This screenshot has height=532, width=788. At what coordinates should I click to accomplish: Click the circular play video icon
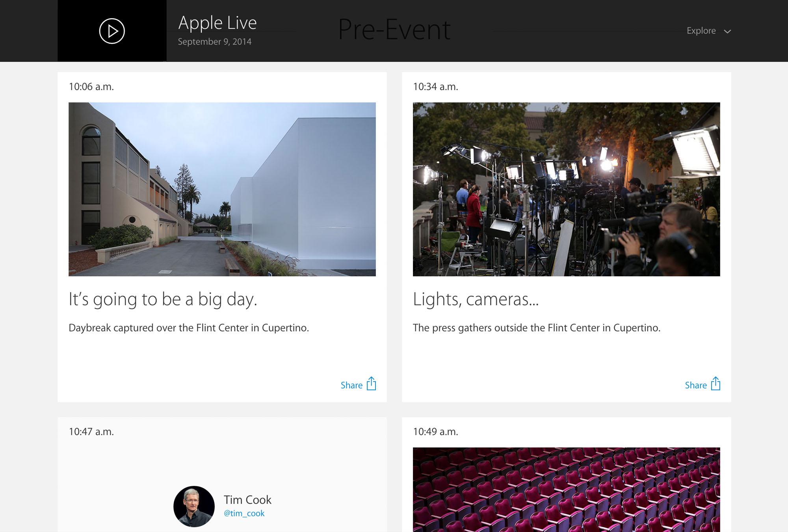[x=112, y=31]
